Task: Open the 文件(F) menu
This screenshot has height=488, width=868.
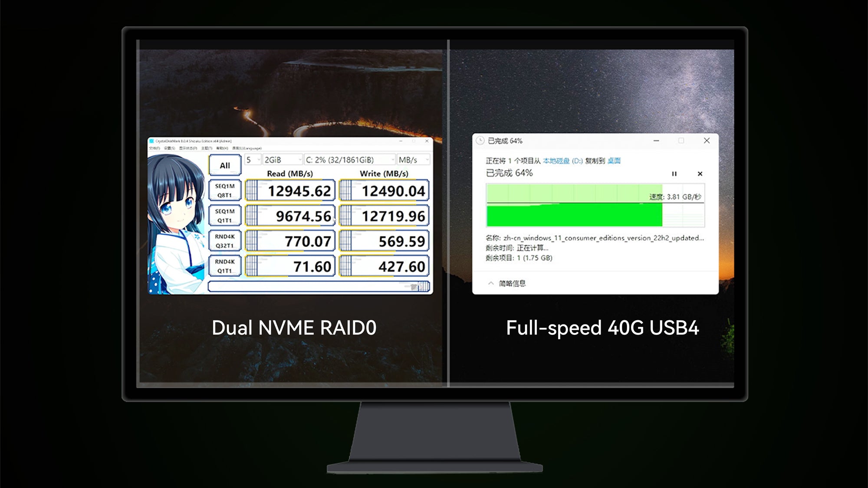Action: point(155,148)
